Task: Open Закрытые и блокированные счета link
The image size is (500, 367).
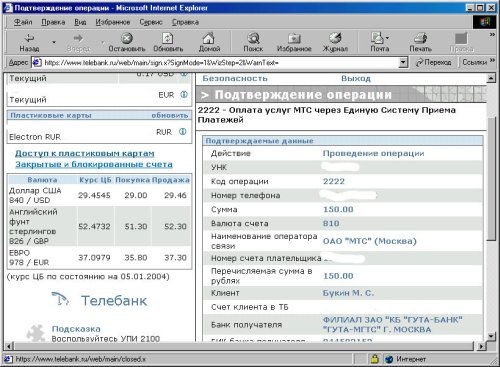Action: tap(94, 164)
